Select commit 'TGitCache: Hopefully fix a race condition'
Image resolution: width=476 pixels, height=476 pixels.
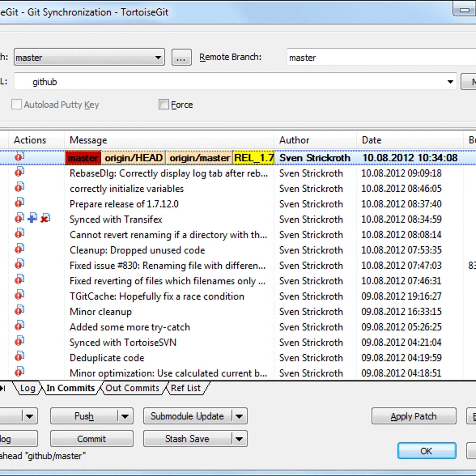click(x=157, y=296)
